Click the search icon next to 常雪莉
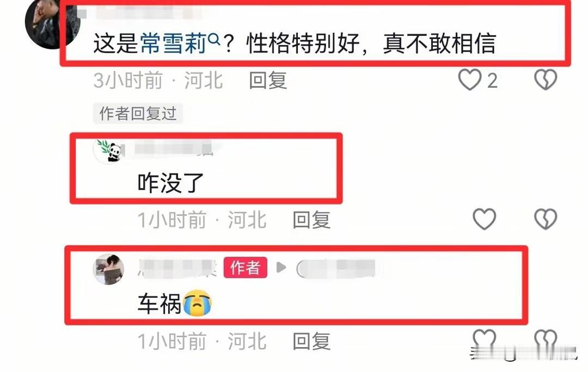This screenshot has height=371, width=588. click(214, 38)
